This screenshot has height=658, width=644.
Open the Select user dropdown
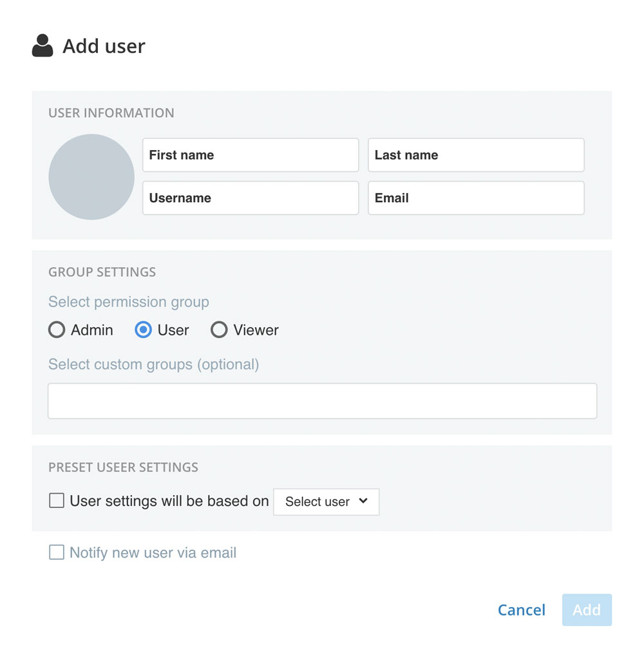click(327, 502)
